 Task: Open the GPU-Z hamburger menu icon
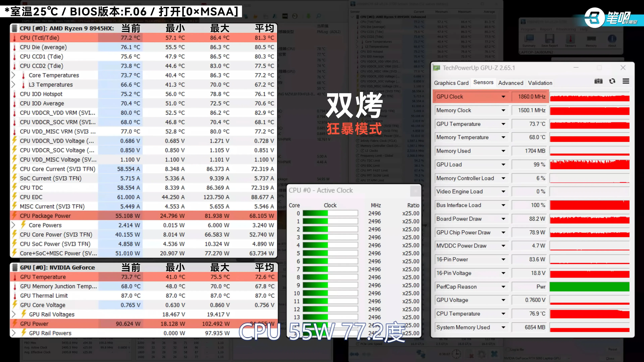(626, 81)
